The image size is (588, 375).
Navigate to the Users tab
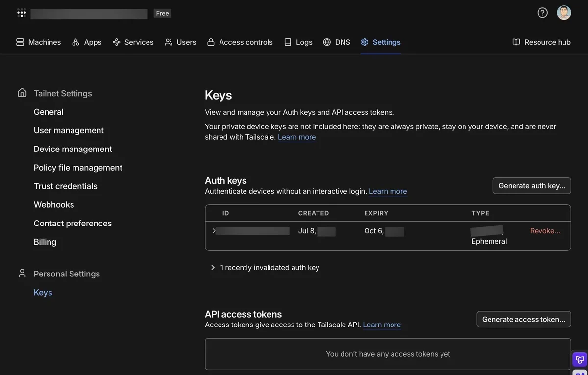pos(180,42)
